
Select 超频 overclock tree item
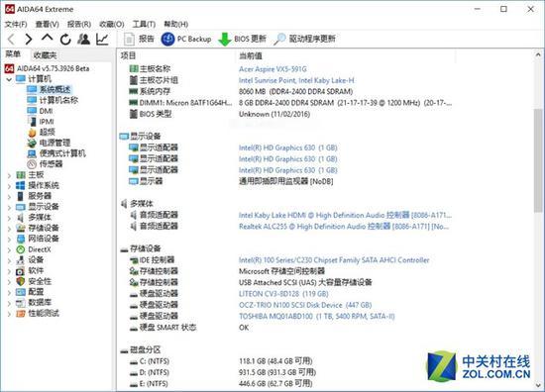point(42,132)
